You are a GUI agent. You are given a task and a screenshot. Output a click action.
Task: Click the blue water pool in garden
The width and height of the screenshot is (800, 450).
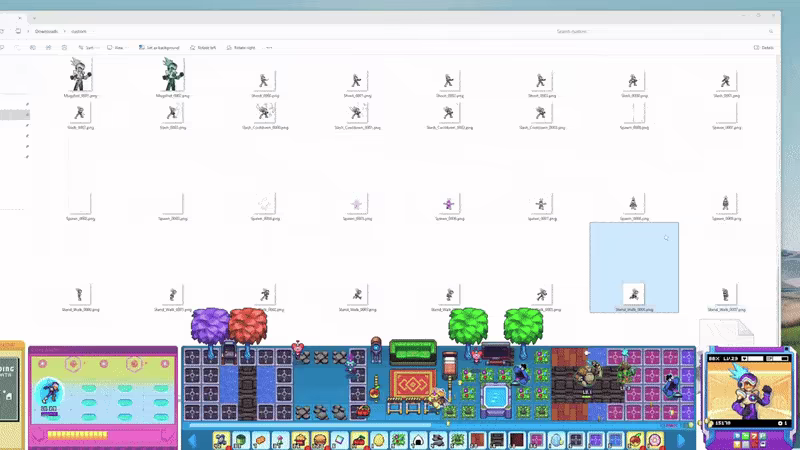tap(494, 397)
